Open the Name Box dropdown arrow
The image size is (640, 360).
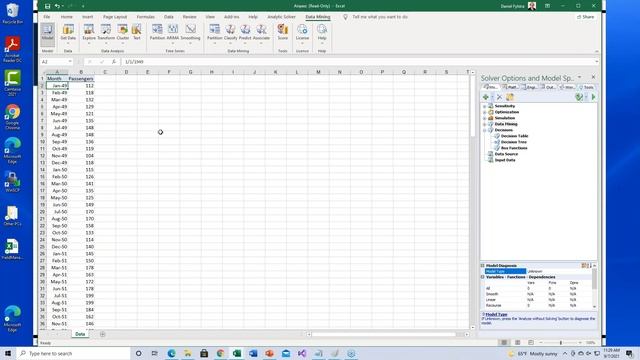(70, 62)
